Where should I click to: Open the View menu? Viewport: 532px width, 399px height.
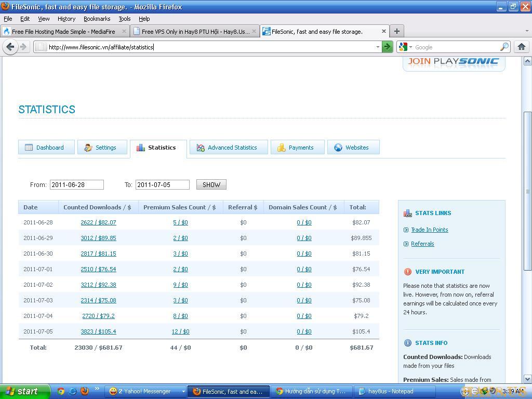point(44,19)
